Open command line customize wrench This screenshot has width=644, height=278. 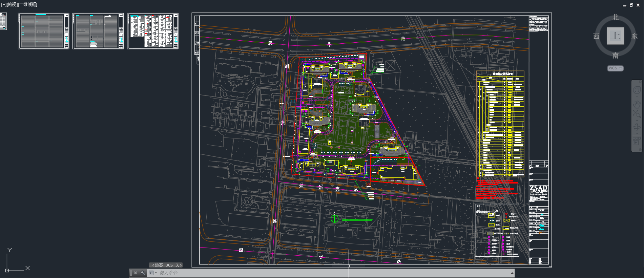coord(143,273)
